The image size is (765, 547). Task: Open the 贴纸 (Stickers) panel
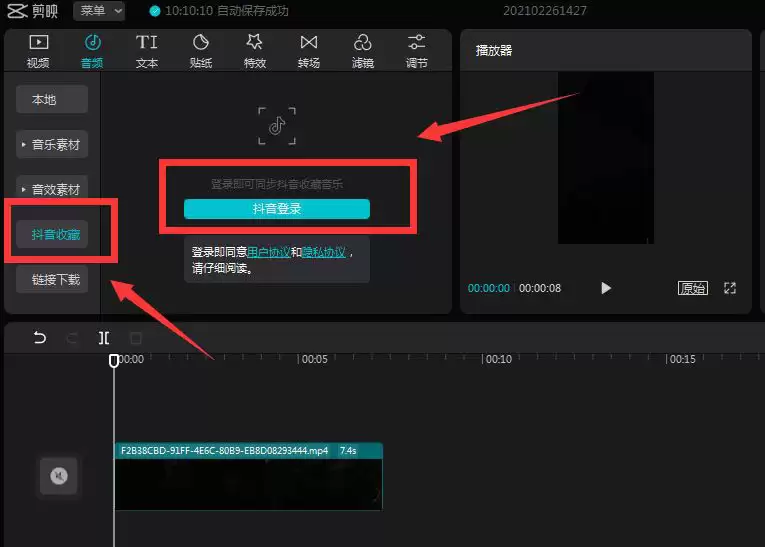(x=201, y=50)
